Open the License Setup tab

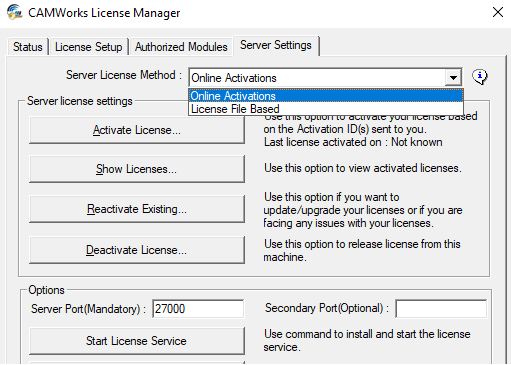(89, 47)
